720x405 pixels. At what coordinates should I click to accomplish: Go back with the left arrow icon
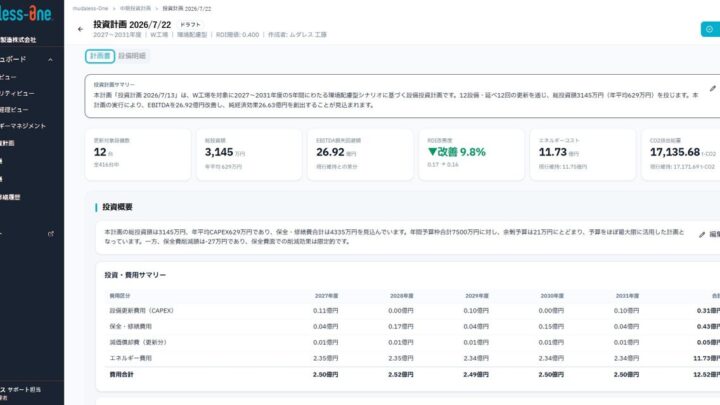(x=80, y=29)
